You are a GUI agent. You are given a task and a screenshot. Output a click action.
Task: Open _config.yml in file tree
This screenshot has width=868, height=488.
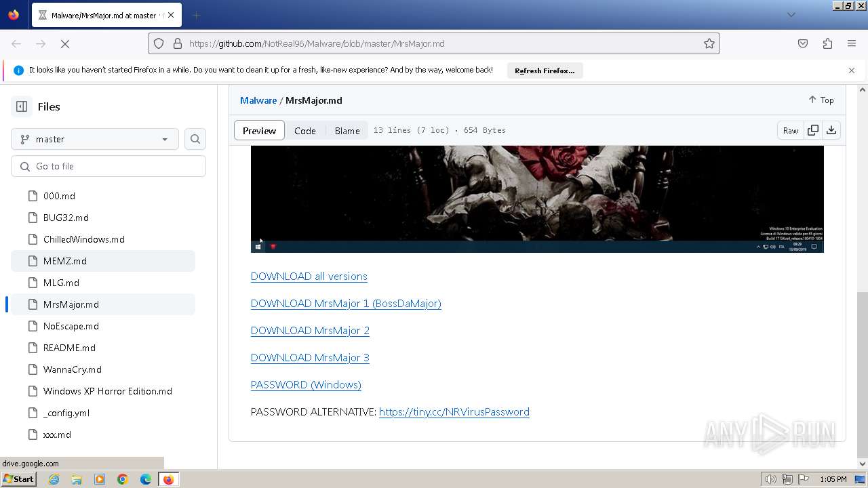point(103,413)
